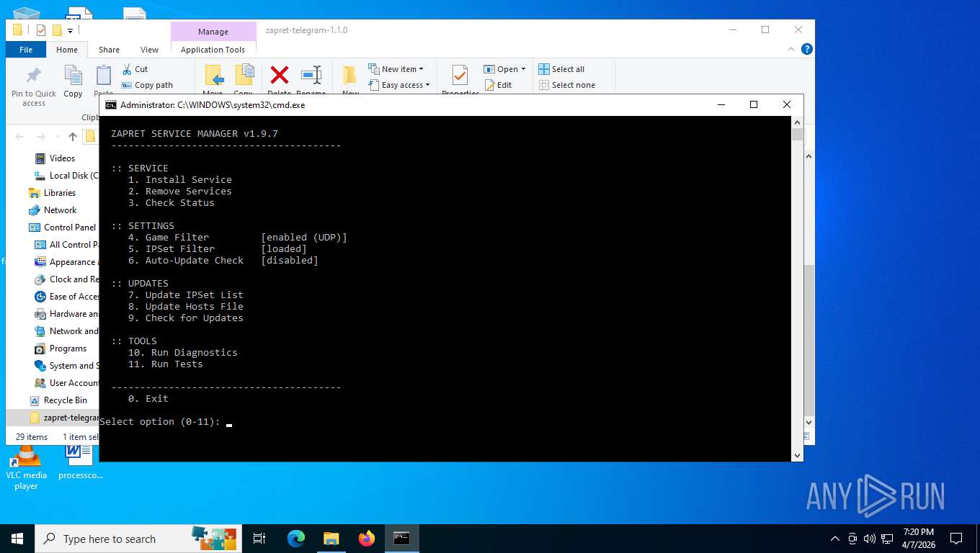Click the Properties checkmark icon in the Quick Access Toolbar
Image resolution: width=980 pixels, height=553 pixels.
[x=41, y=30]
